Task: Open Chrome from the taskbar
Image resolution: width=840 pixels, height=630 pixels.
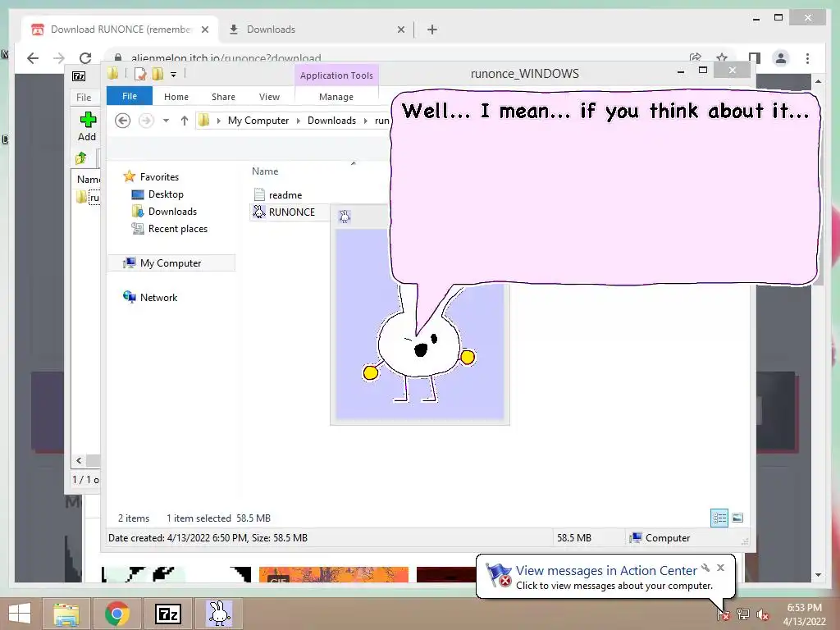Action: click(x=117, y=614)
